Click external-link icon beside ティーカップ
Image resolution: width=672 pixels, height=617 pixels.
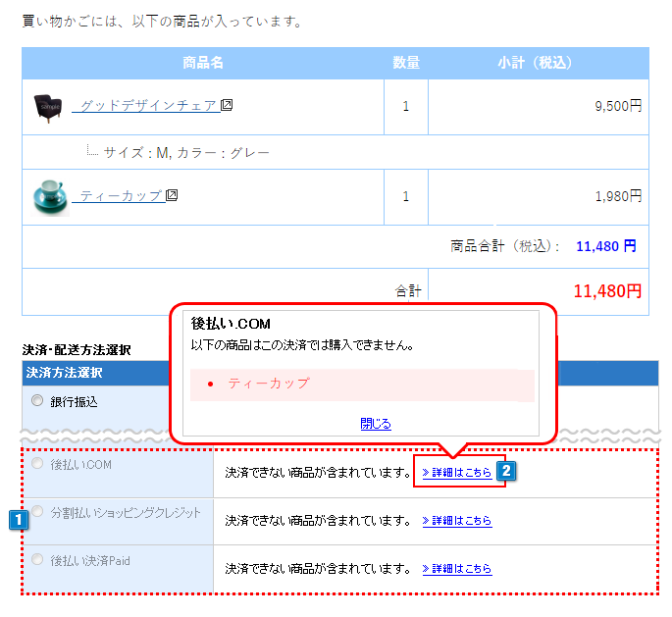pos(172,195)
